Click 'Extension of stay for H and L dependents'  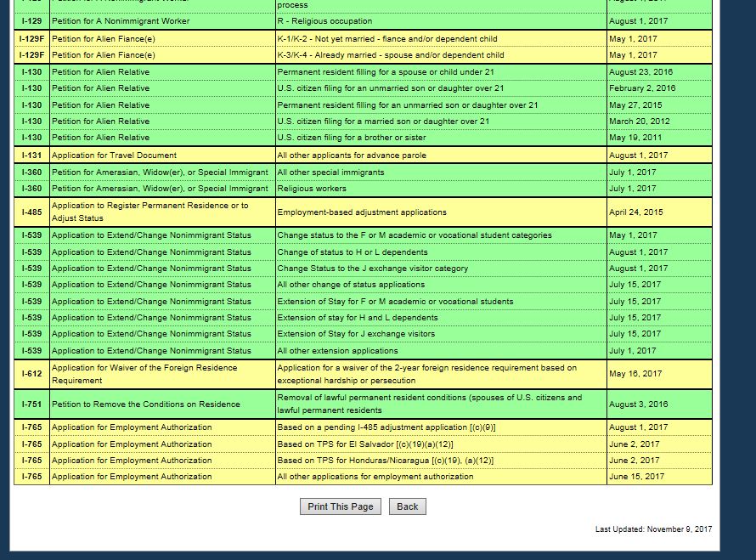(358, 318)
